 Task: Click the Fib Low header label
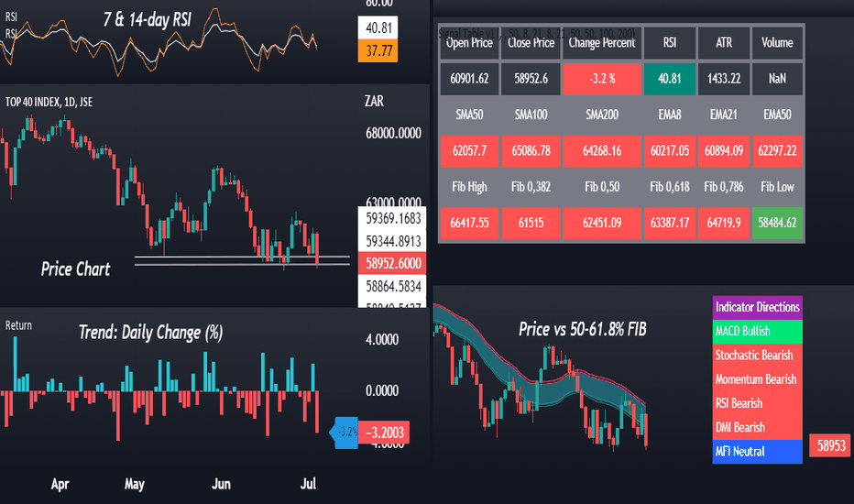(777, 187)
